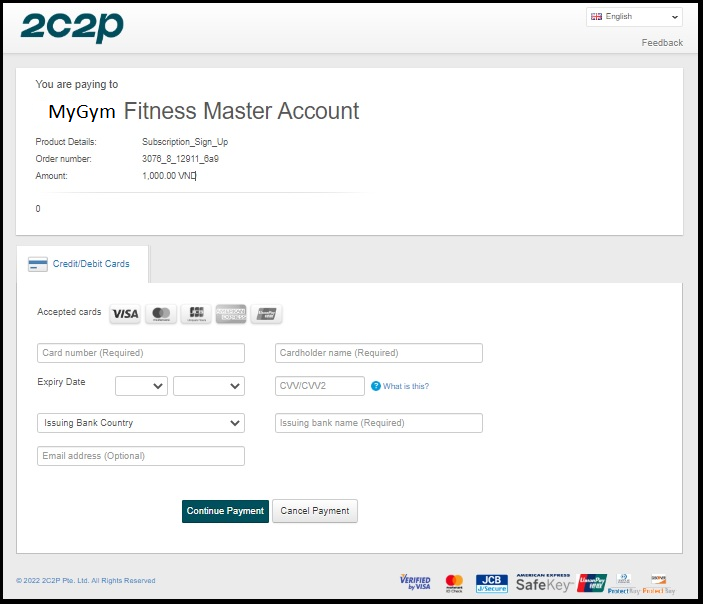The height and width of the screenshot is (604, 703).
Task: Click the Subscription_Sign_Up product detail
Action: point(185,142)
